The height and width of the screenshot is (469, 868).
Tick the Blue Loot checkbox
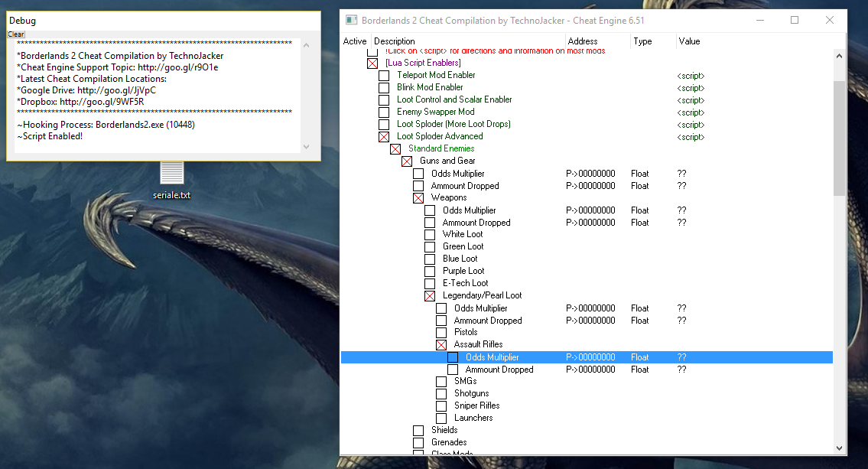(430, 259)
